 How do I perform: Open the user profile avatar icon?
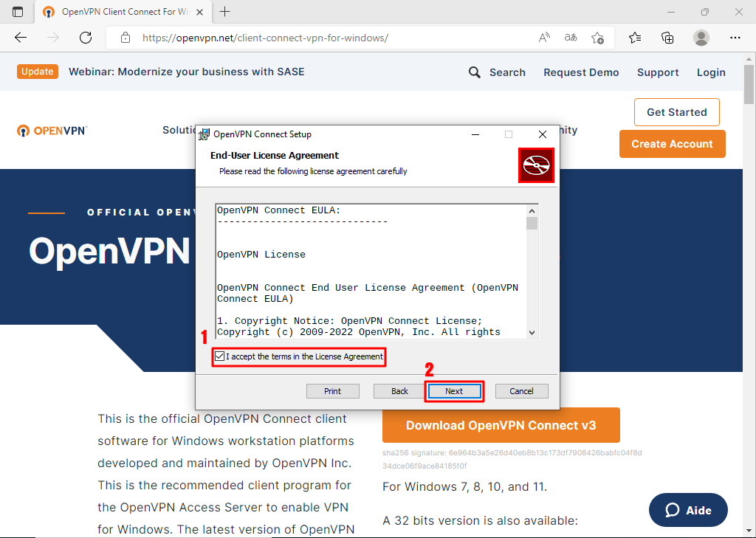pos(701,38)
